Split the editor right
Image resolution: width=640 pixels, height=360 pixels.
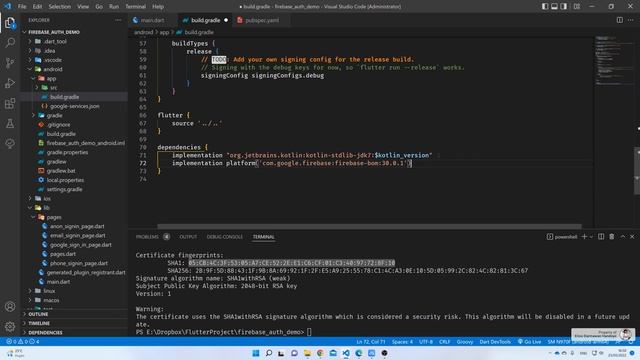tap(620, 20)
